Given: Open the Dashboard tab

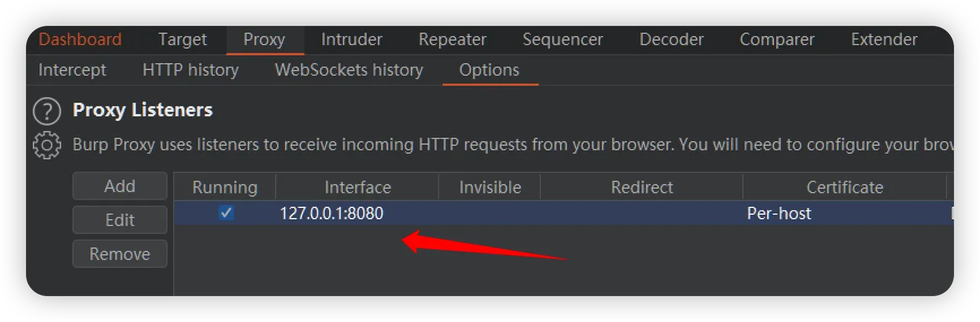Looking at the screenshot, I should pos(80,40).
